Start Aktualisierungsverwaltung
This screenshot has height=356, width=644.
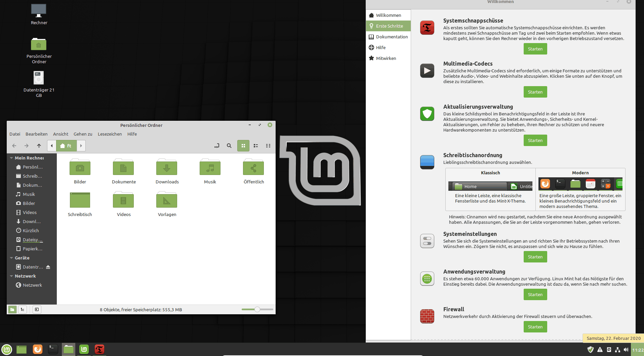click(x=535, y=140)
